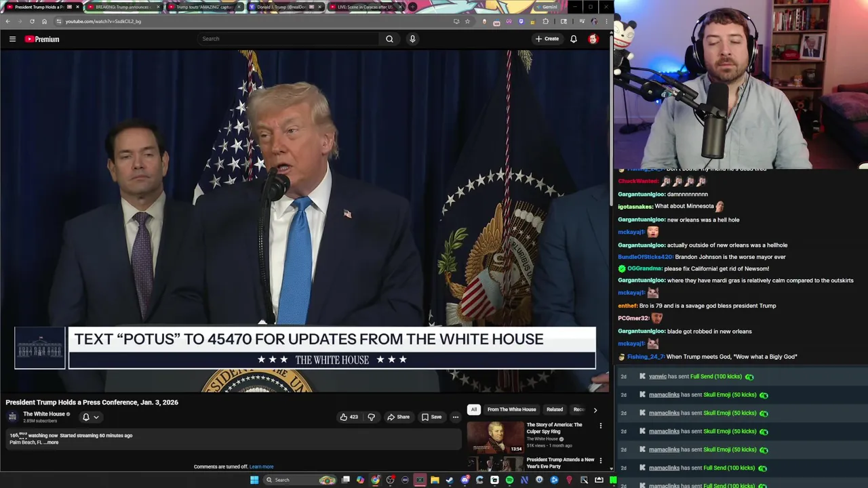Image resolution: width=868 pixels, height=488 pixels.
Task: Dislike the video with thumbs down
Action: tap(371, 417)
